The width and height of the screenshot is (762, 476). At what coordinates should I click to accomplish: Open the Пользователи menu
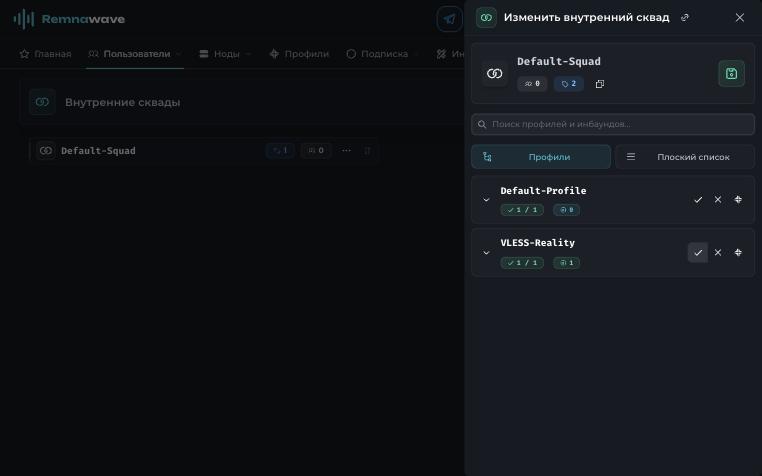tap(135, 54)
